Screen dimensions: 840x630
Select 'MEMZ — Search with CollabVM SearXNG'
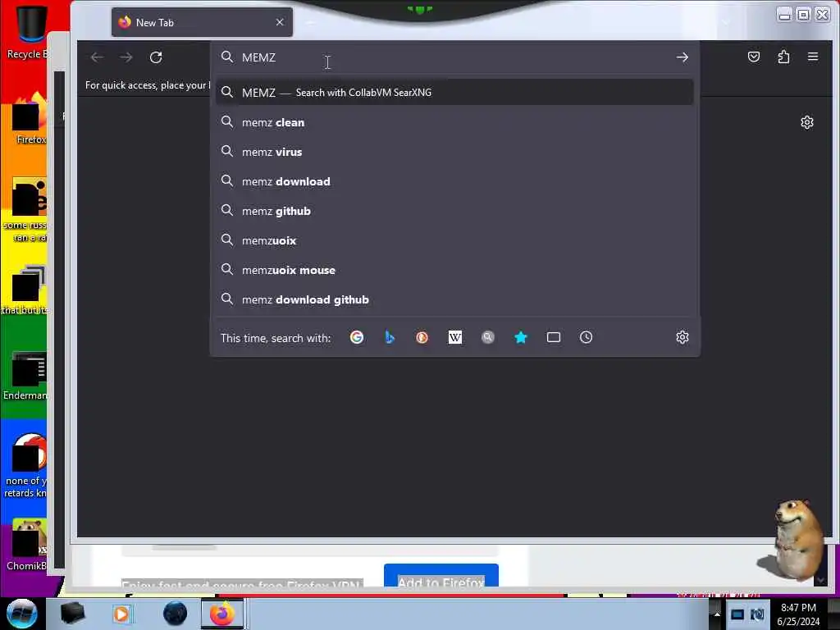pyautogui.click(x=454, y=93)
